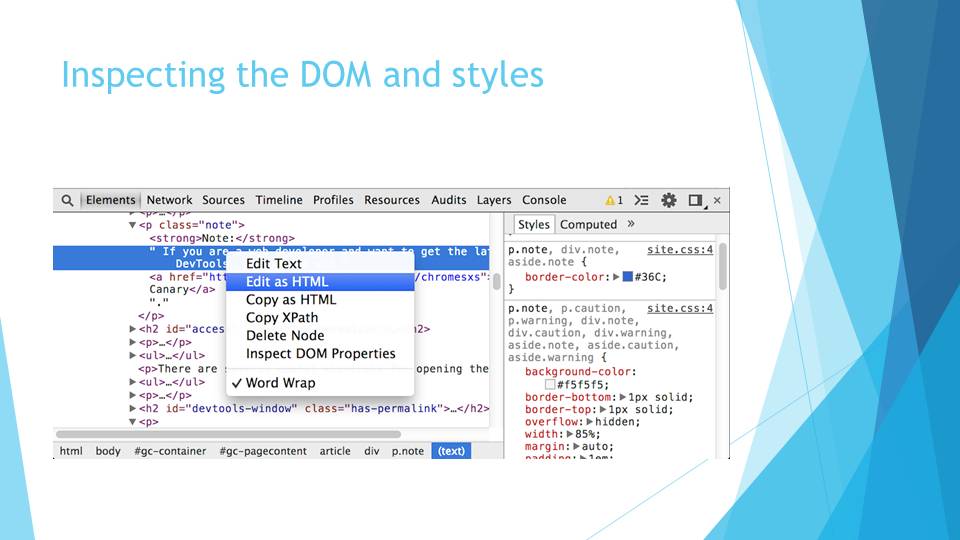
Task: Select Delete Node in context menu
Action: point(285,336)
